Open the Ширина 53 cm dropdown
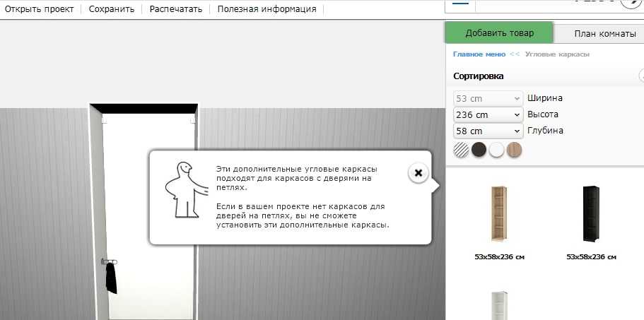 (486, 98)
